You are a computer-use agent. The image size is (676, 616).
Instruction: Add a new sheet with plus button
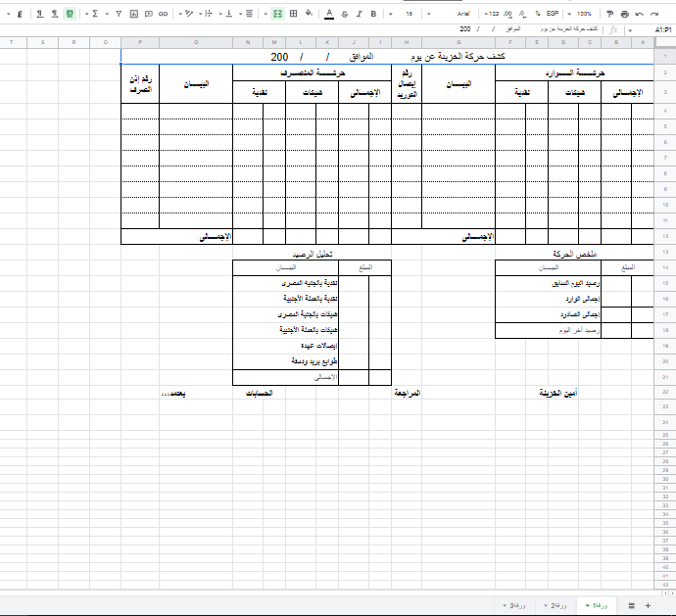[648, 605]
